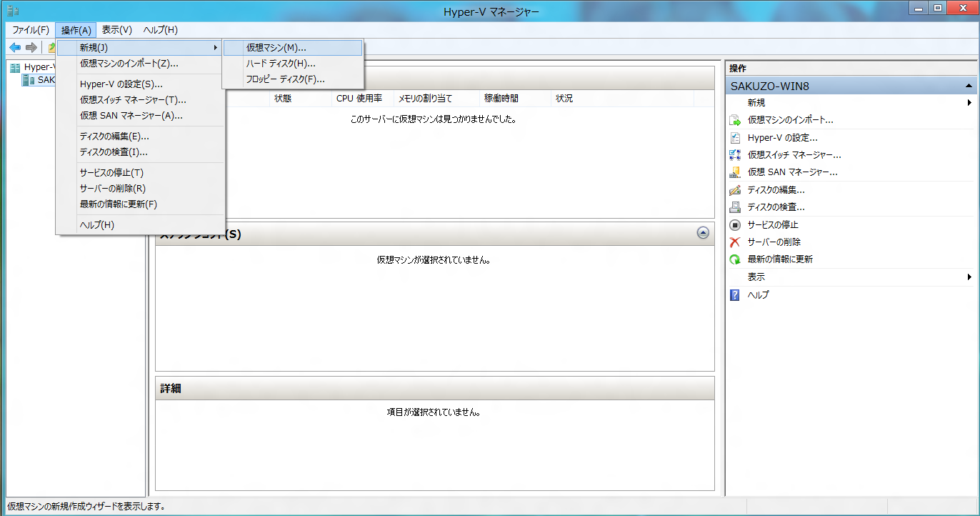The width and height of the screenshot is (980, 516).
Task: Close the Hyper-V マネージャー window
Action: [x=961, y=9]
